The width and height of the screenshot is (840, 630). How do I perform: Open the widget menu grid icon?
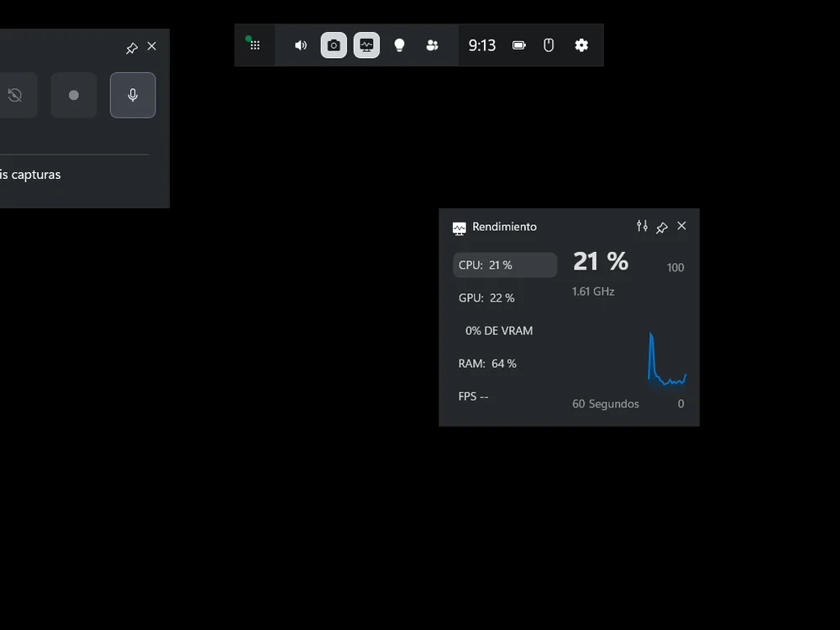(x=255, y=45)
